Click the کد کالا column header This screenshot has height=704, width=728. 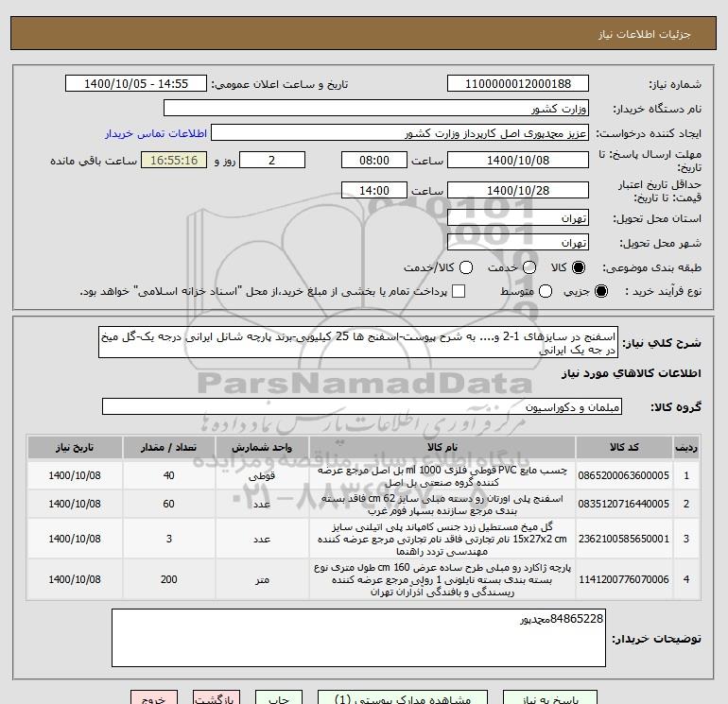tap(624, 447)
